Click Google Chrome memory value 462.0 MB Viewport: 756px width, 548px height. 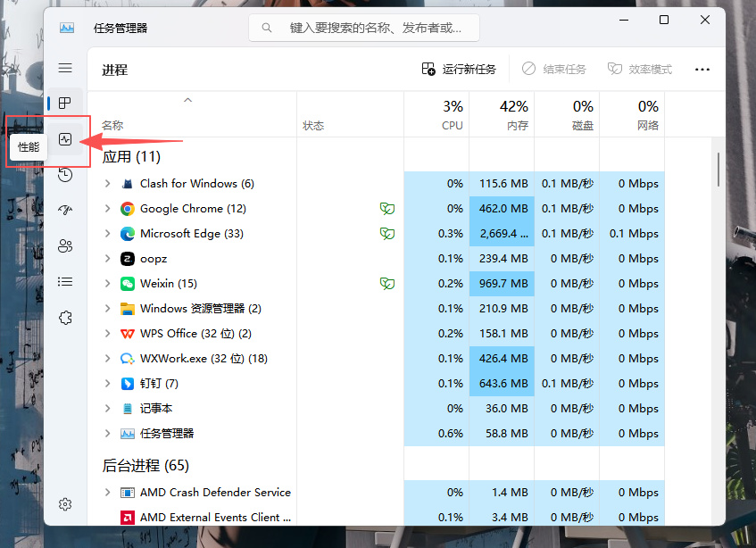[503, 209]
